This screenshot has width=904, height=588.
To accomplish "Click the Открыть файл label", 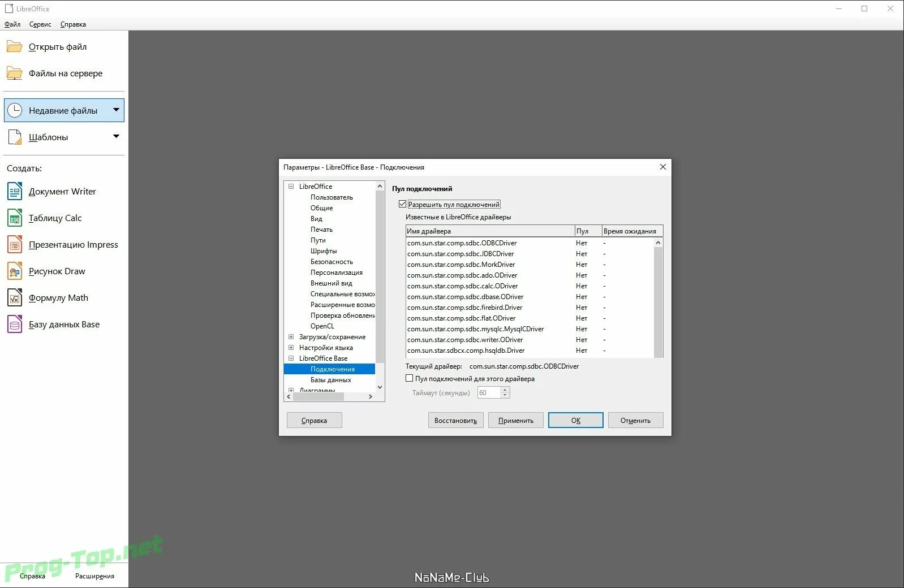I will pyautogui.click(x=58, y=47).
